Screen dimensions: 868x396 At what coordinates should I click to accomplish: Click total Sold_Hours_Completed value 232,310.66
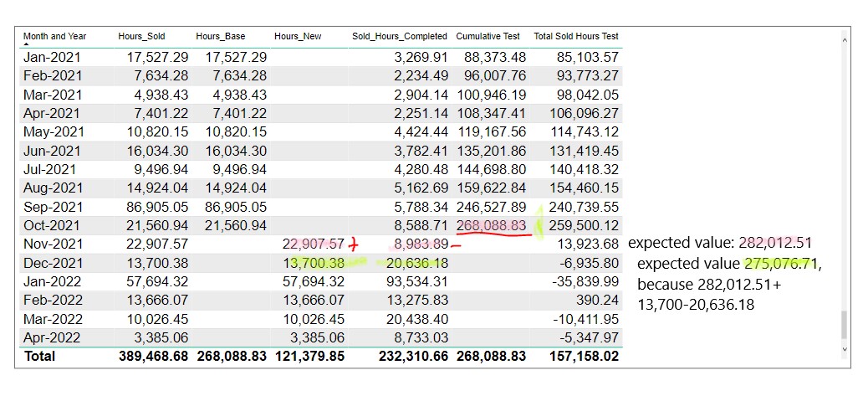point(414,356)
